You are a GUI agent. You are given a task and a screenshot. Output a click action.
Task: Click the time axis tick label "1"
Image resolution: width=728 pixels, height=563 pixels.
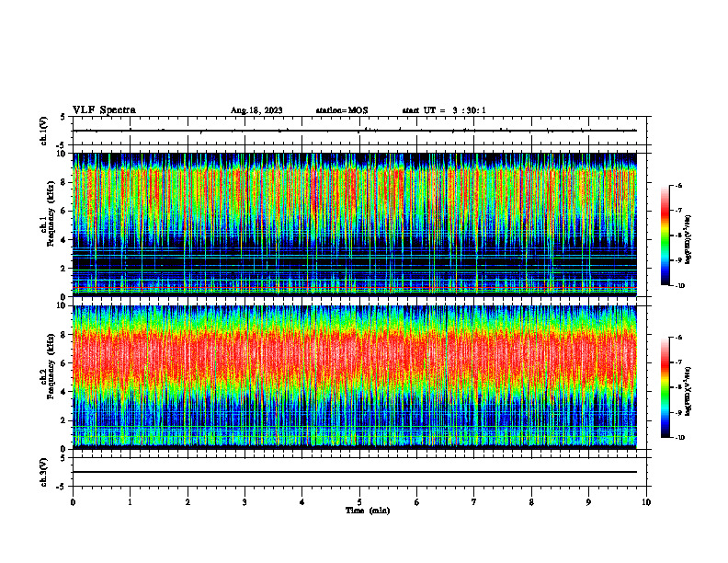(x=130, y=502)
